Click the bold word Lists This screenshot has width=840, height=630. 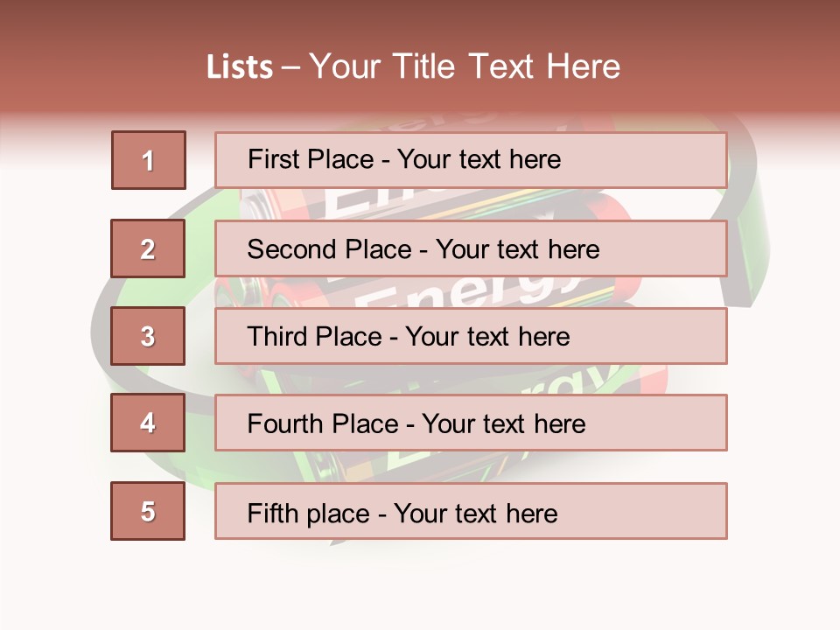(x=240, y=67)
